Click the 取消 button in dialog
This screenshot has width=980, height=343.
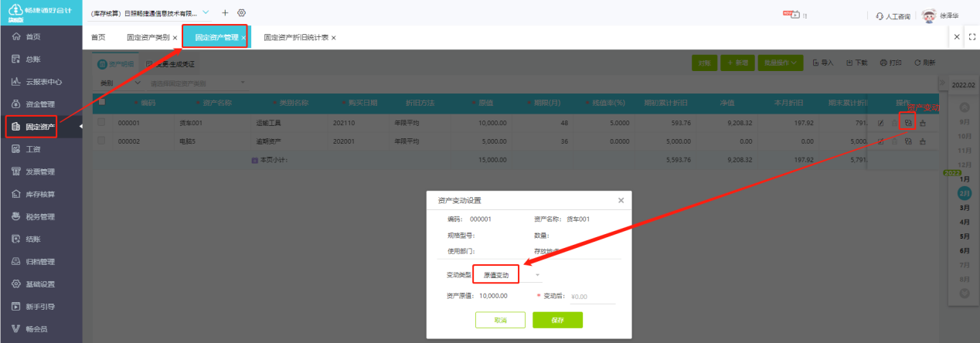(500, 320)
